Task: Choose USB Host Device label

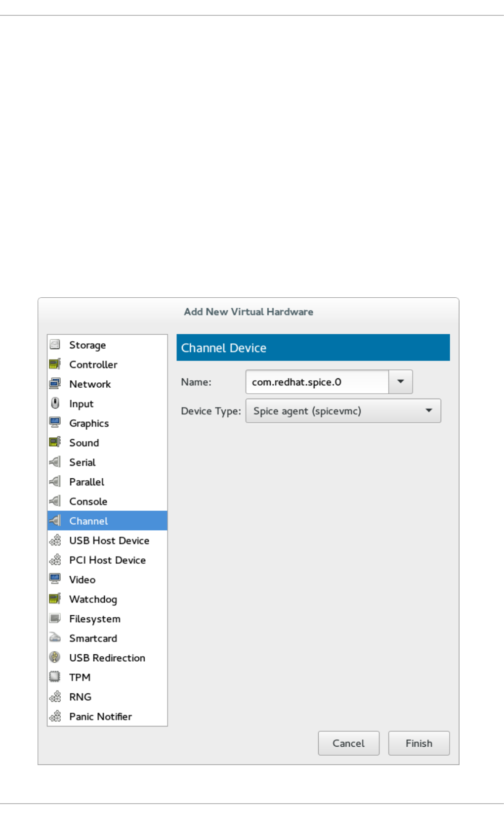Action: (109, 540)
